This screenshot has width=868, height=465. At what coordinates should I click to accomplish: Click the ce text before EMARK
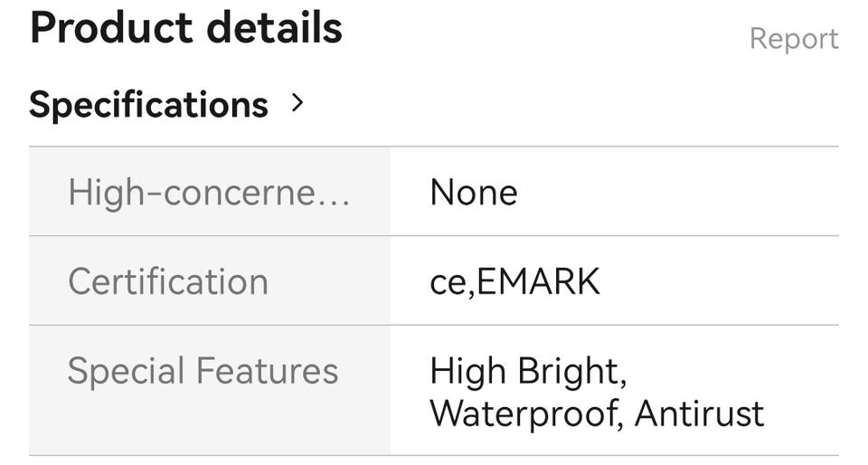(x=448, y=283)
